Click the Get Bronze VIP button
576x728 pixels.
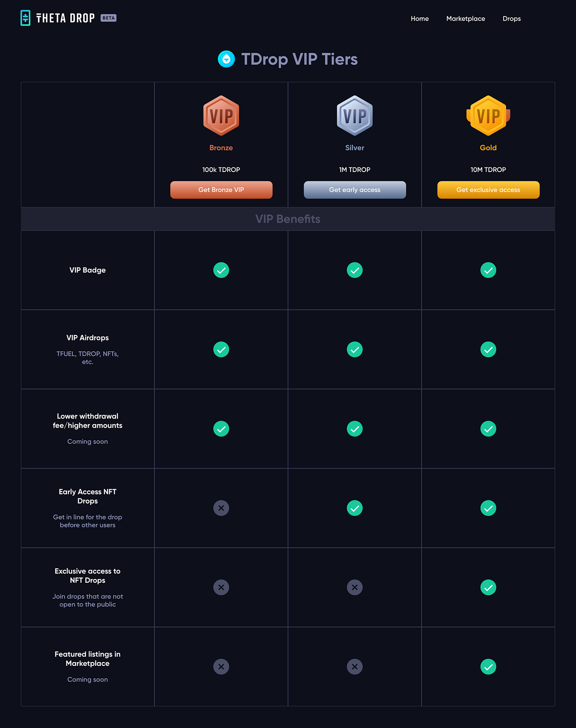[x=221, y=190]
